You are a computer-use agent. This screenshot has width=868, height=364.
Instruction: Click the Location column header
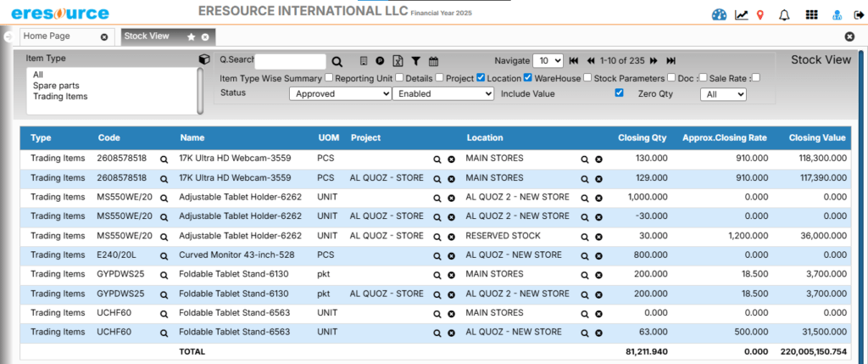(x=485, y=138)
